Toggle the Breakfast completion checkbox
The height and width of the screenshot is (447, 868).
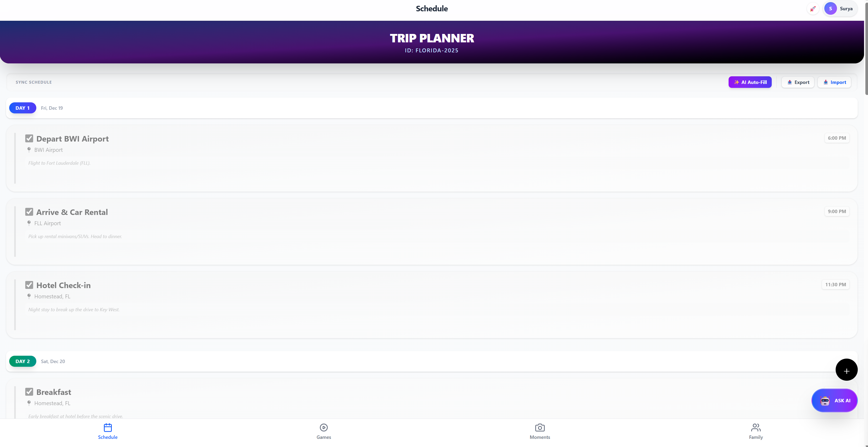29,391
